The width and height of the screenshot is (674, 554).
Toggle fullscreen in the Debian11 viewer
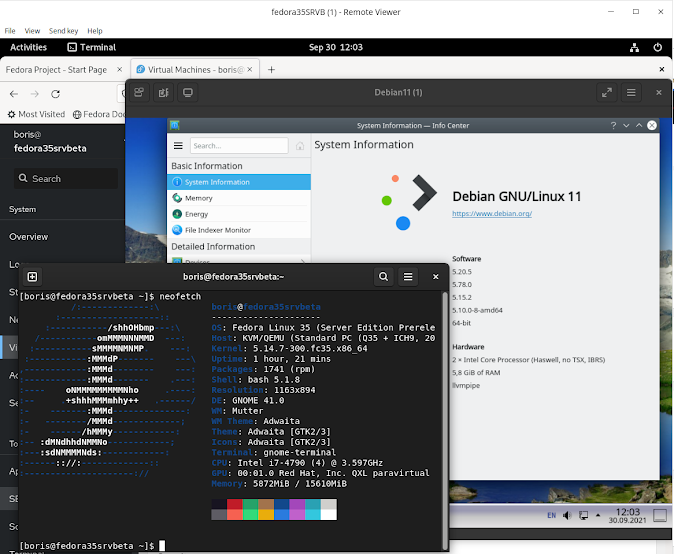pos(607,92)
